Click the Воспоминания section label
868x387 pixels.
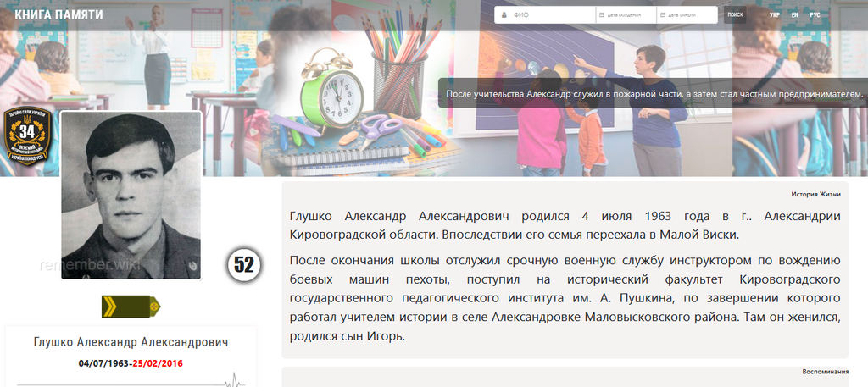826,372
